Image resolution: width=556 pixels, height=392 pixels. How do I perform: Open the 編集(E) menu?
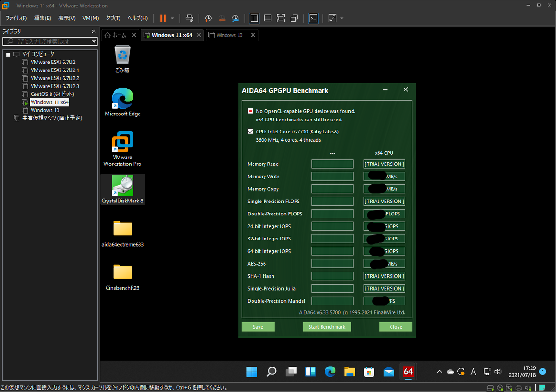[x=43, y=18]
